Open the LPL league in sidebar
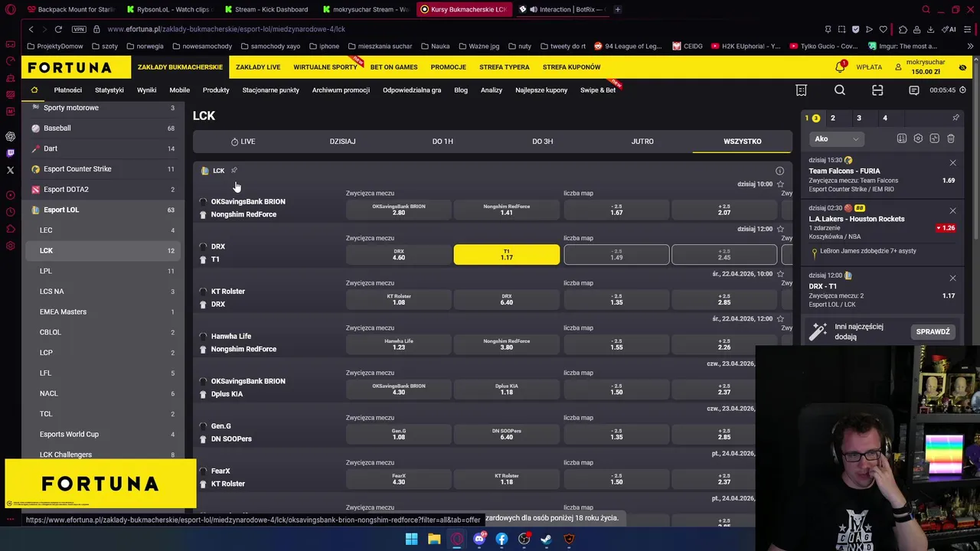 tap(103, 271)
